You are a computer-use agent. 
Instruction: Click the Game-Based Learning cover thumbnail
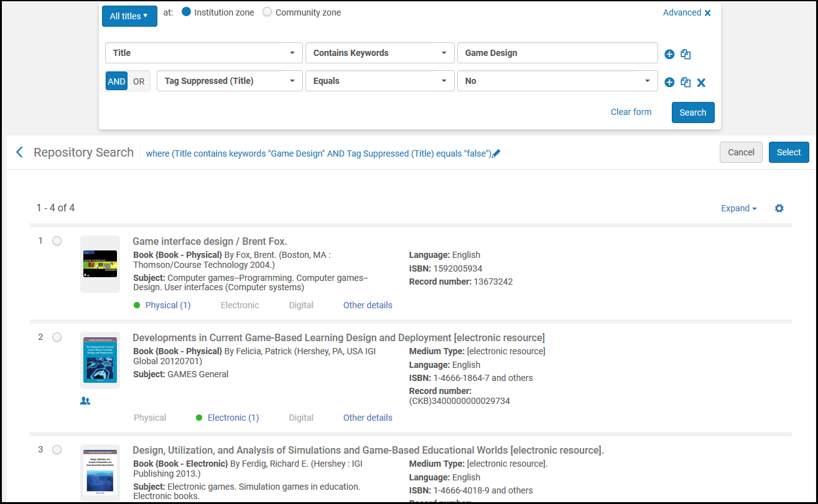click(x=100, y=360)
